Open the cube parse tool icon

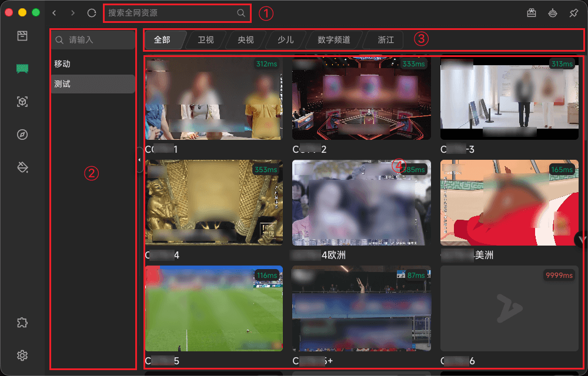[22, 102]
